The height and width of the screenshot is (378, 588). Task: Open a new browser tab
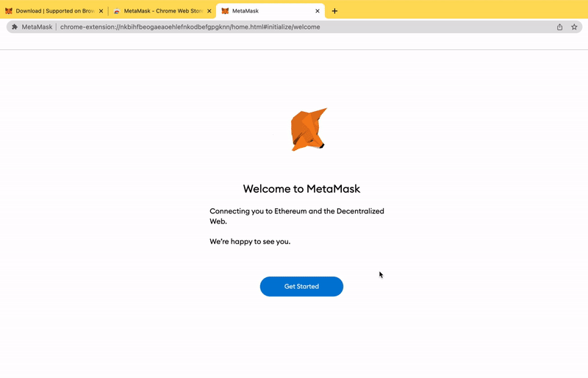(x=334, y=11)
